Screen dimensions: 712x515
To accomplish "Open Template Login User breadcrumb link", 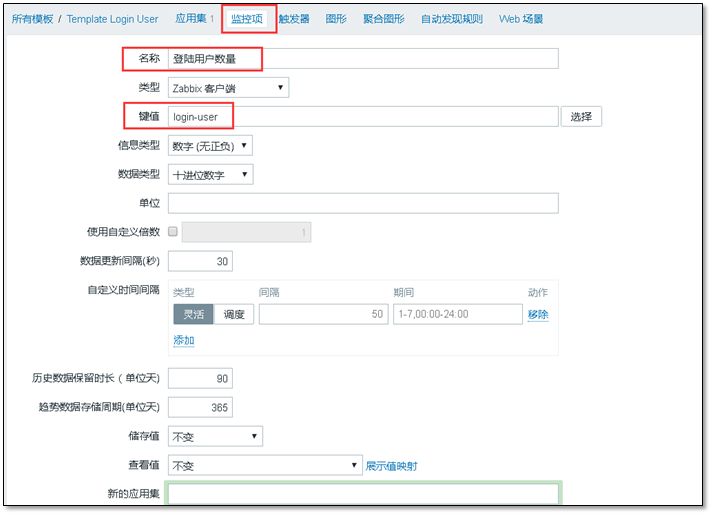I will [112, 19].
